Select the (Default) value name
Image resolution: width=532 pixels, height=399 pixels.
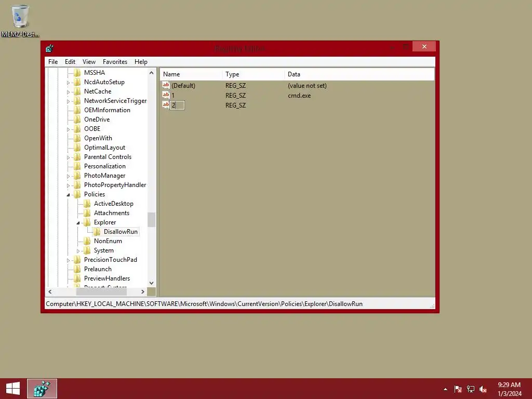[x=183, y=86]
